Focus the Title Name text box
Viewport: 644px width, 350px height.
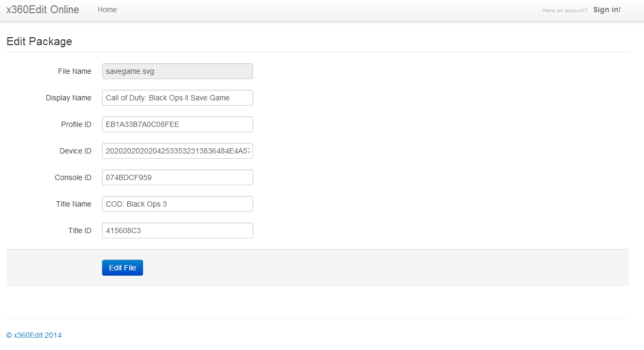[177, 204]
